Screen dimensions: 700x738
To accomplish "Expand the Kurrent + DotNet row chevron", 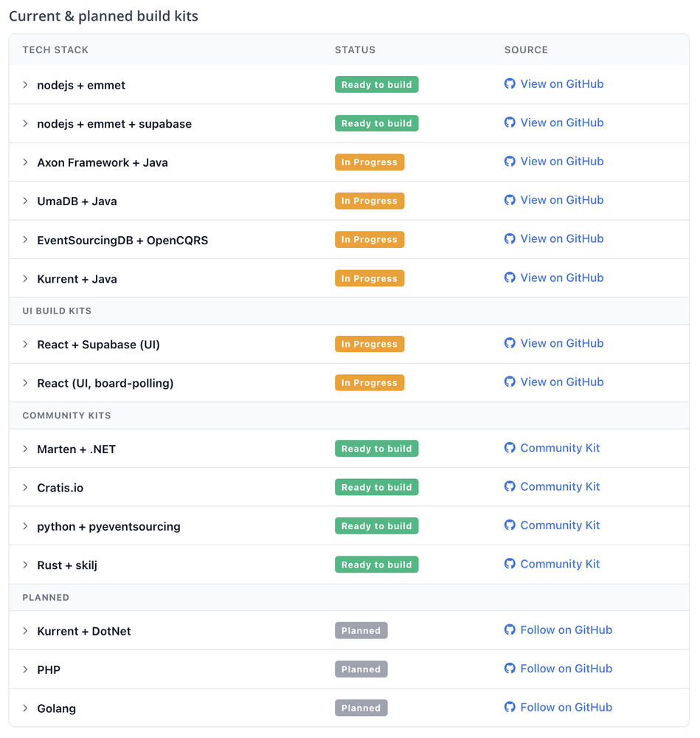I will [25, 631].
